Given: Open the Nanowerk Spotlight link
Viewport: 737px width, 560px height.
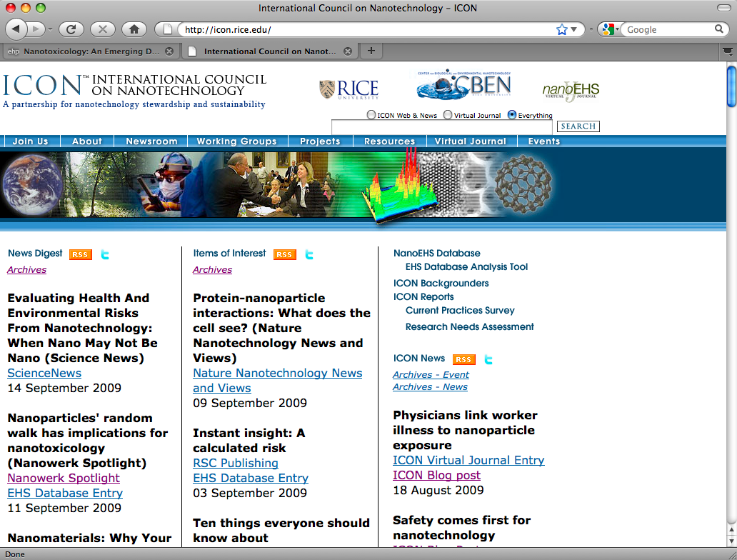Looking at the screenshot, I should pos(64,478).
